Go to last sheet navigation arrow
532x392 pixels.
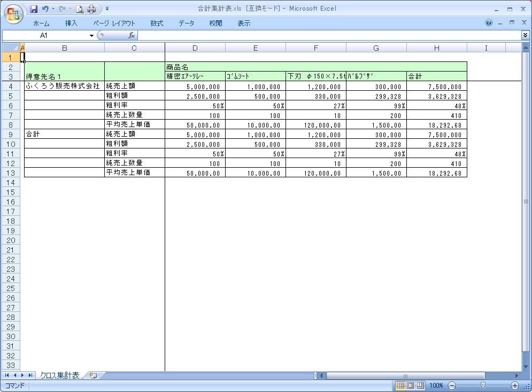(x=30, y=375)
